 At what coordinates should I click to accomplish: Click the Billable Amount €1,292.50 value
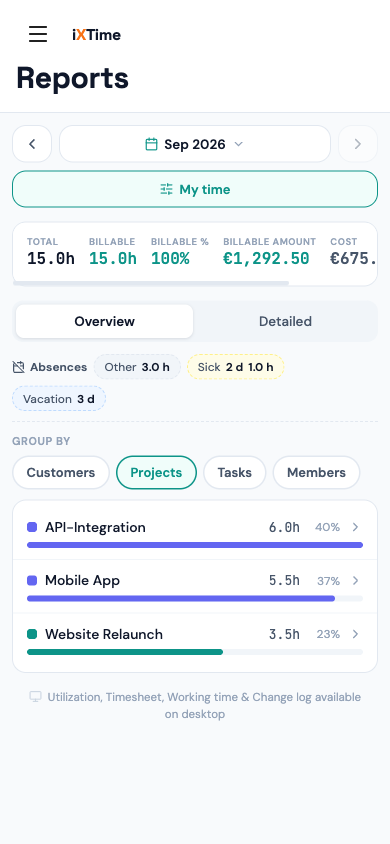coord(266,259)
